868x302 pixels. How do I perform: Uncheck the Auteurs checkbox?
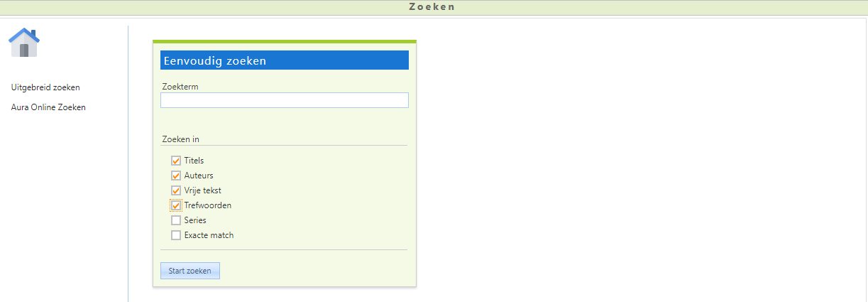pos(176,176)
